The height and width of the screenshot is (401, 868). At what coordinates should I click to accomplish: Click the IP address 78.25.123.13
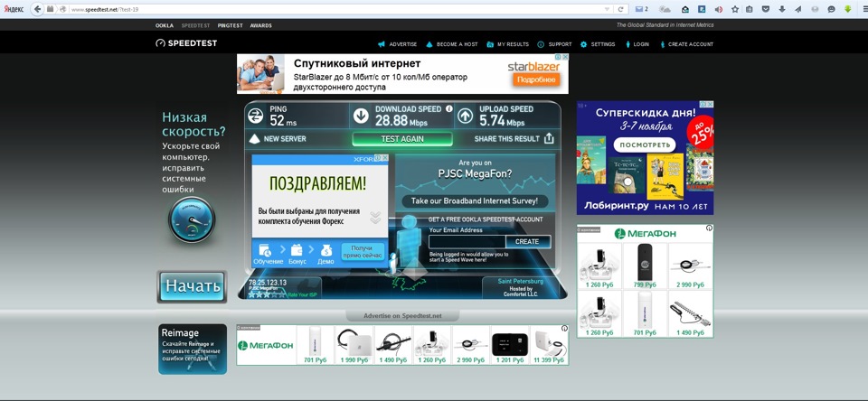tap(268, 283)
